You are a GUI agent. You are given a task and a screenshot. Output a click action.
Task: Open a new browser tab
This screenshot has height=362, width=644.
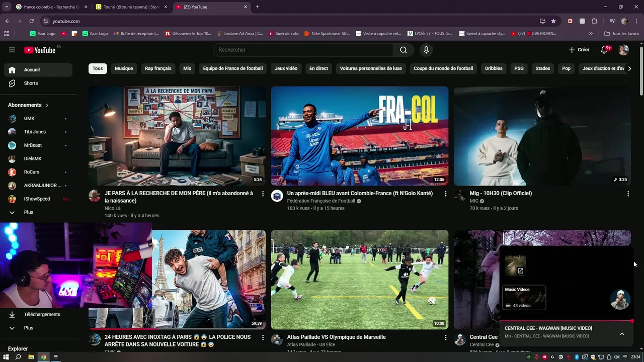coord(257,7)
